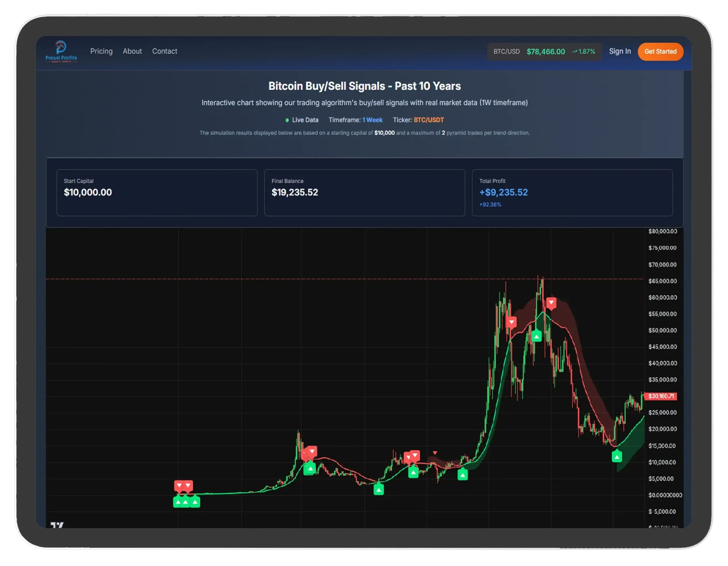This screenshot has width=728, height=566.
Task: Open the Pricing page
Action: 101,51
